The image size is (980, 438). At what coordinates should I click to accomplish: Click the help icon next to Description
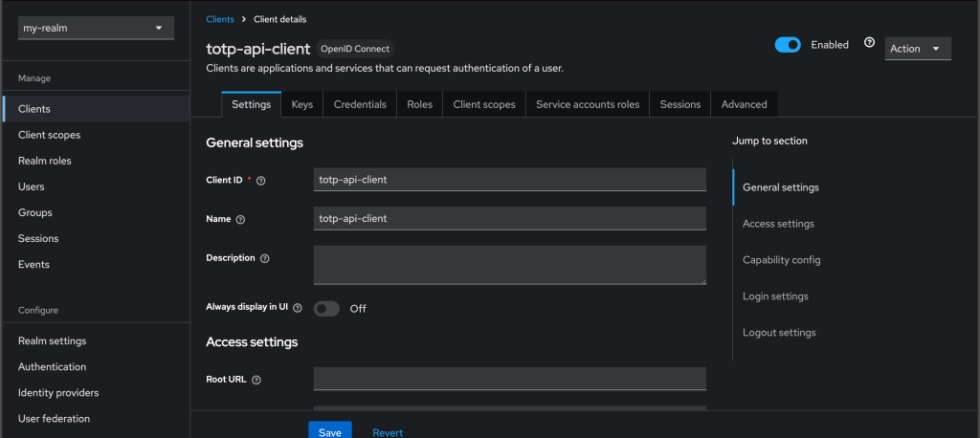click(x=265, y=258)
